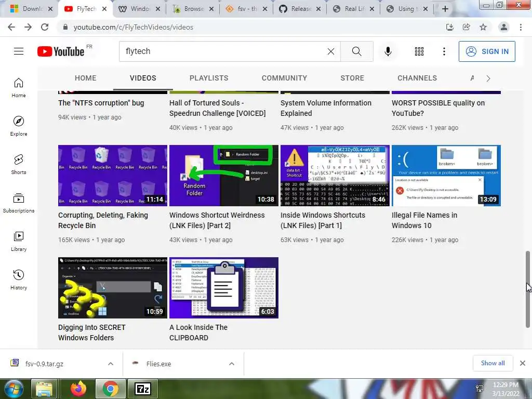
Task: Open the Flies.exe downloaded file
Action: [158, 364]
